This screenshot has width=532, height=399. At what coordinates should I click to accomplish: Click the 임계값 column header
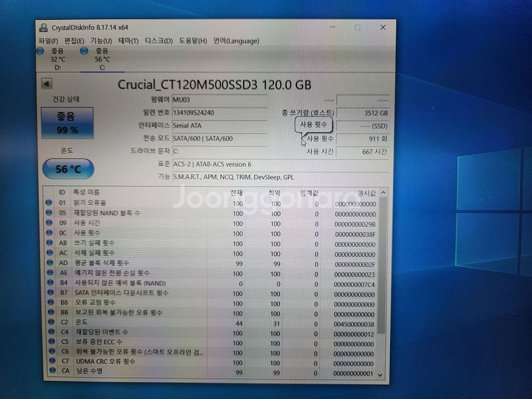coord(309,193)
